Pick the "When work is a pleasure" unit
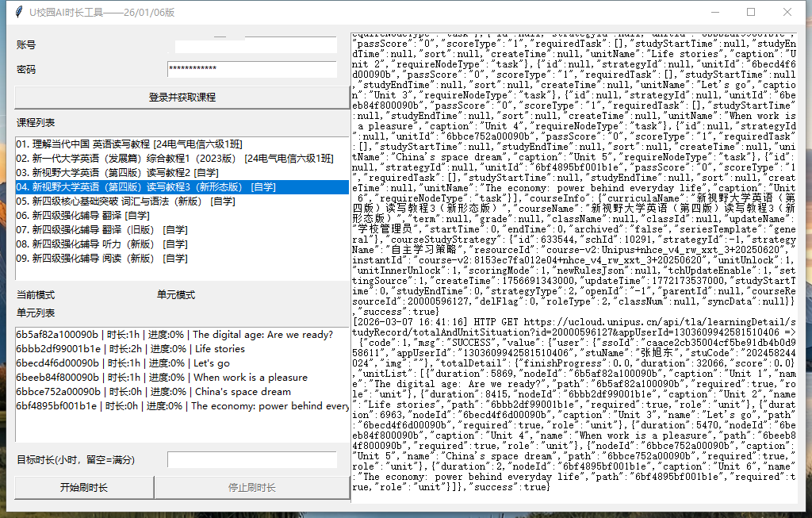 tap(162, 377)
